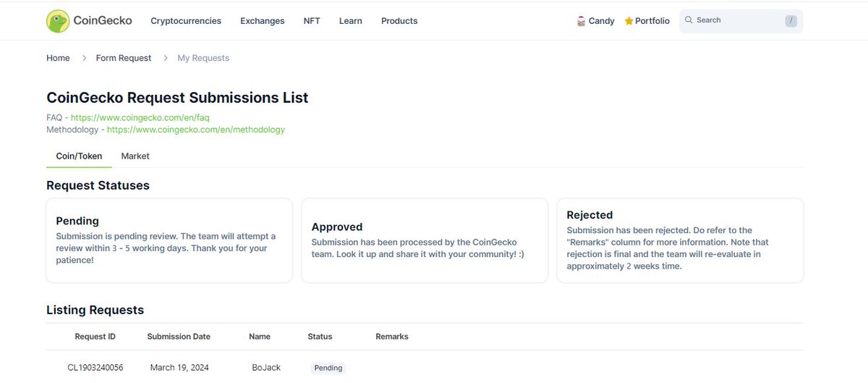
Task: Click the CoinGecko Request Submissions List title
Action: point(177,97)
